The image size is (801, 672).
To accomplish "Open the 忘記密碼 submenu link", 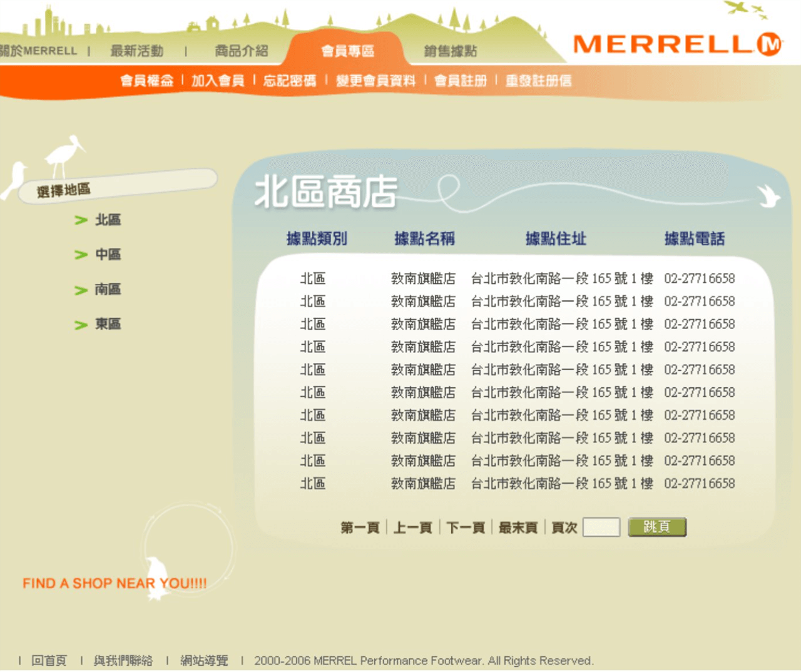I will [290, 81].
